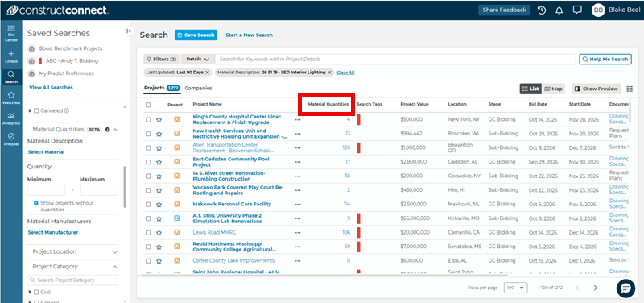Check the Canceled stage filter
This screenshot has width=644, height=303.
tap(36, 110)
